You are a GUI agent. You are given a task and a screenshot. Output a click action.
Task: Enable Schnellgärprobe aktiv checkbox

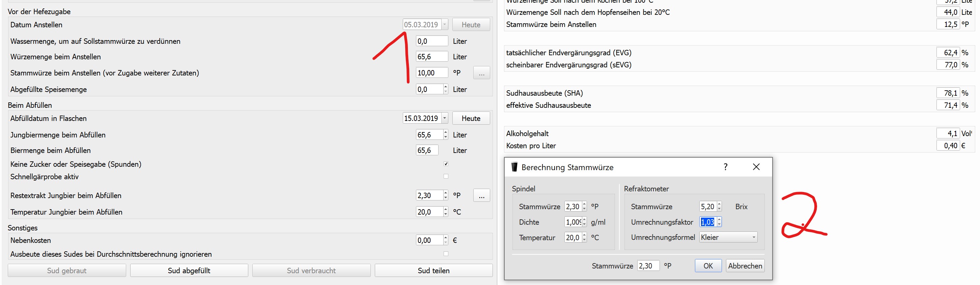pyautogui.click(x=446, y=176)
